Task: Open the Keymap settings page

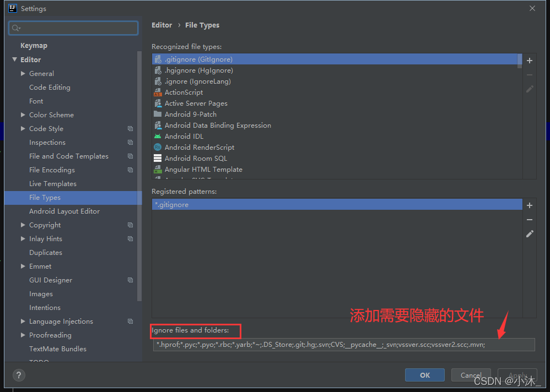Action: tap(34, 46)
